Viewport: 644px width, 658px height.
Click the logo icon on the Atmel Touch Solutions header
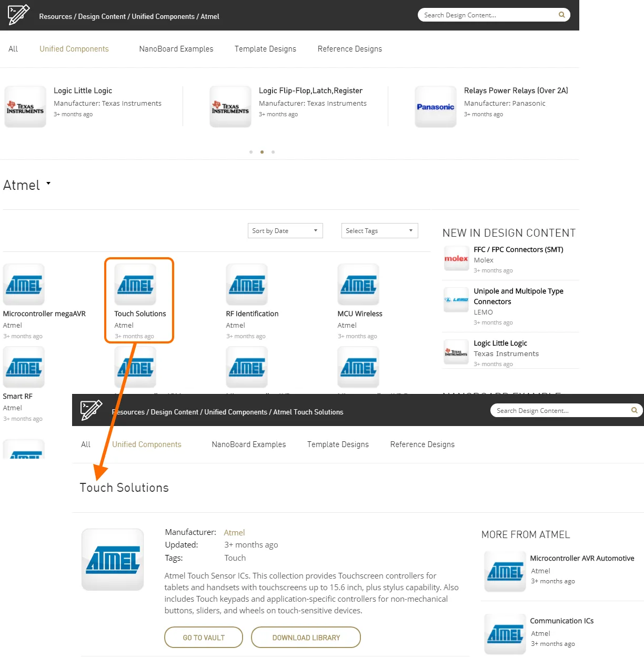pos(92,410)
